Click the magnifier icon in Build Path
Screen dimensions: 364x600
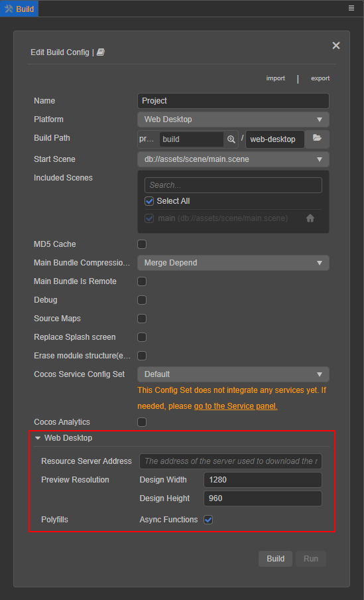(231, 139)
